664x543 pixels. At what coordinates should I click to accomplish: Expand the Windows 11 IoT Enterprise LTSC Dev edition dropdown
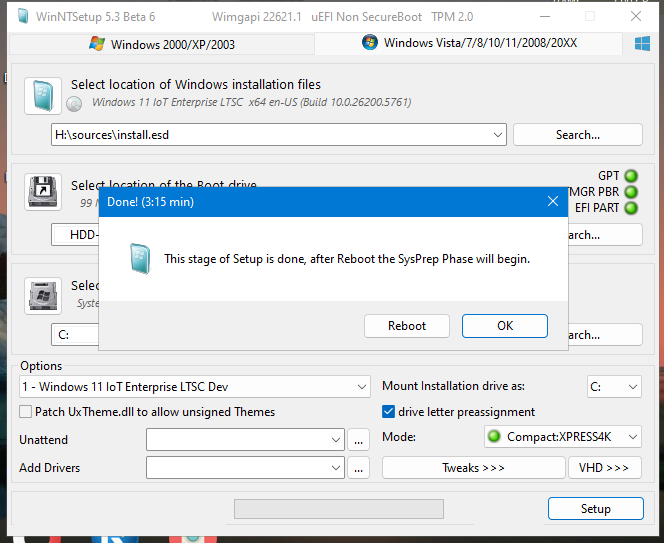361,387
